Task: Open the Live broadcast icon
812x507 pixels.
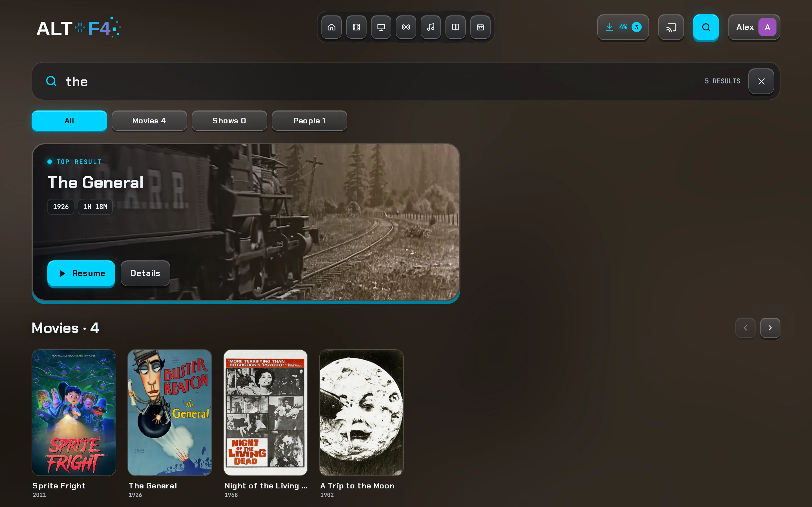Action: tap(406, 27)
